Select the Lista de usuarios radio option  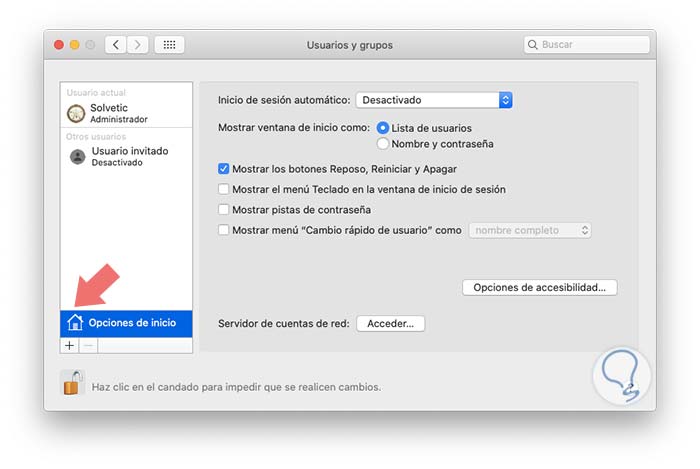click(383, 128)
